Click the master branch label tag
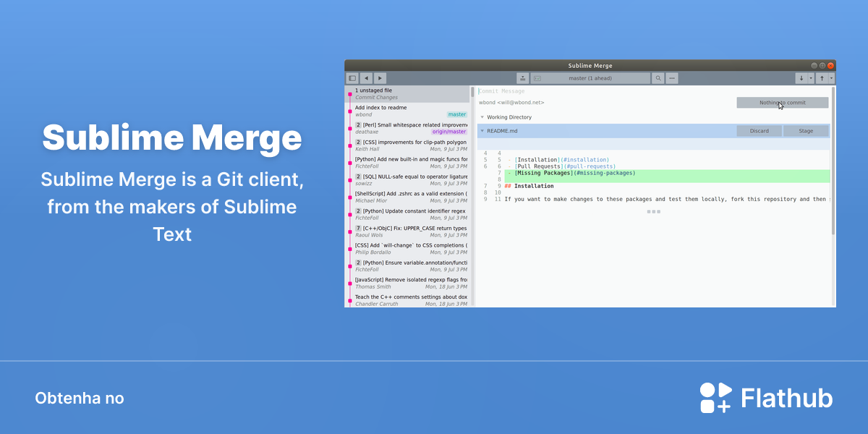 click(457, 114)
